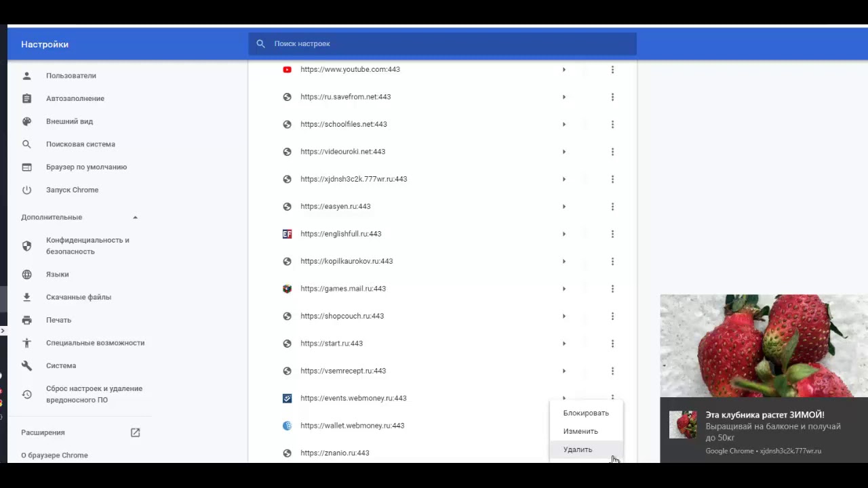
Task: Click the Скачанные файлы download icon
Action: (26, 297)
